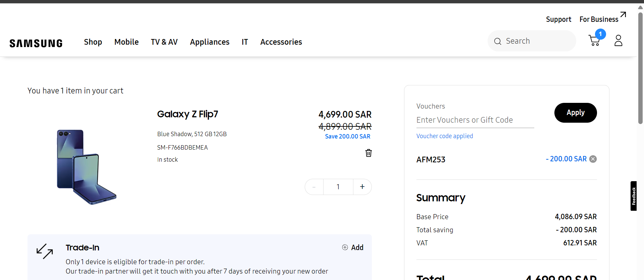644x280 pixels.
Task: Click the Samsung logo
Action: (36, 43)
